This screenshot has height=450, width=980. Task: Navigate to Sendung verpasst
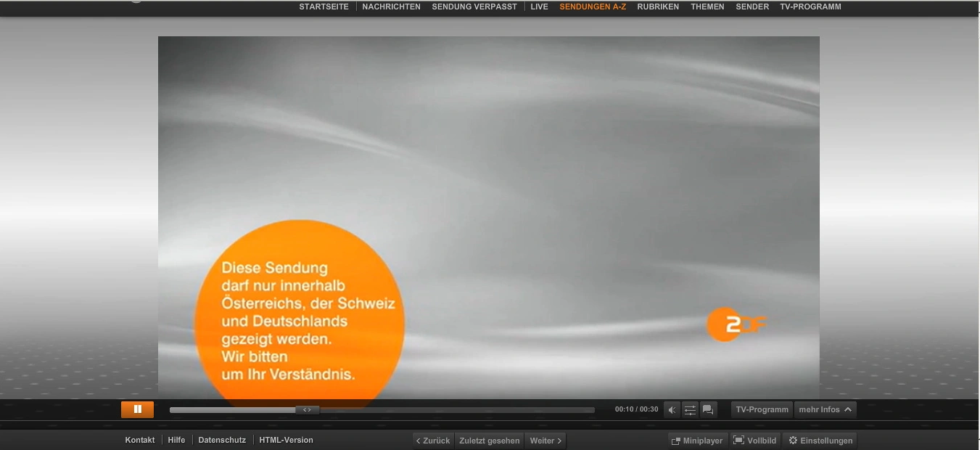[474, 7]
